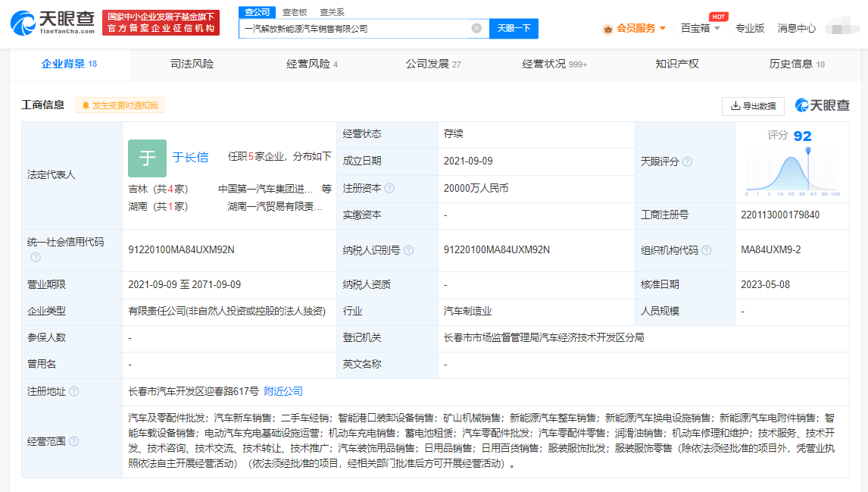Select the 查关系 search tab
Image resolution: width=868 pixels, height=492 pixels.
(333, 12)
